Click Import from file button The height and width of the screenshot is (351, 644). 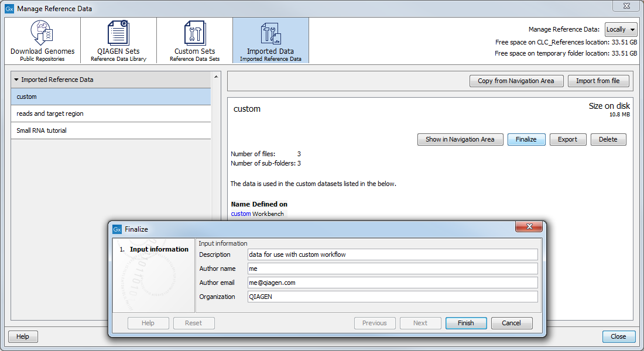click(598, 81)
